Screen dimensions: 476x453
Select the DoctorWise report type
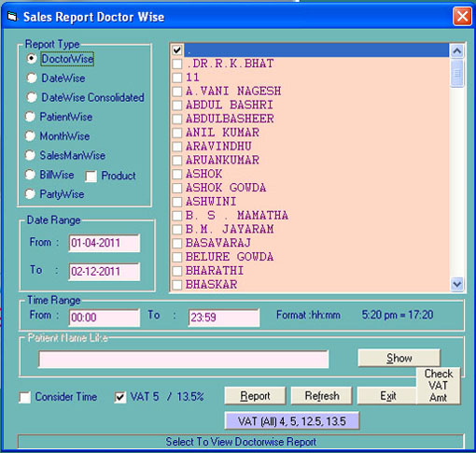click(32, 59)
